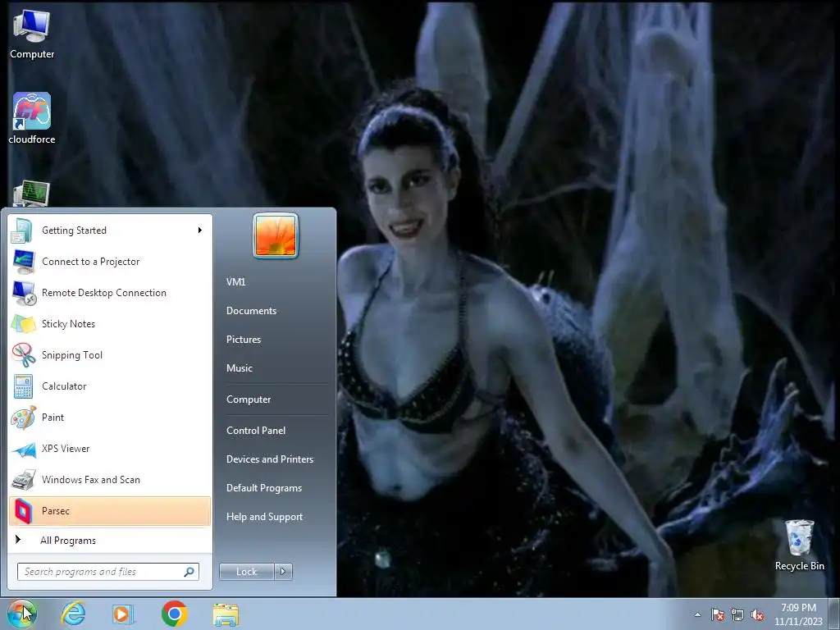The height and width of the screenshot is (630, 840).
Task: Click the Lock button
Action: 246,572
